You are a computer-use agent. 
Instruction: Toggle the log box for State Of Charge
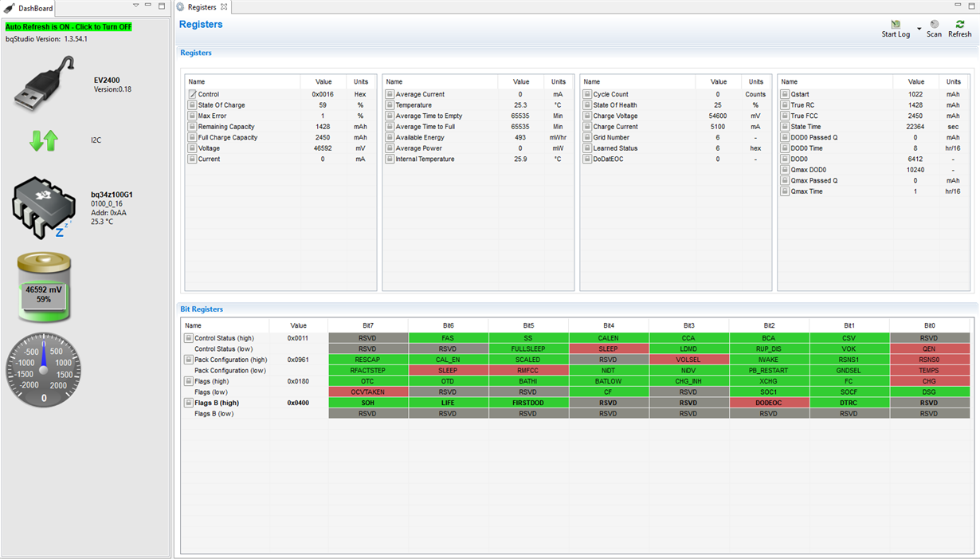click(x=192, y=105)
